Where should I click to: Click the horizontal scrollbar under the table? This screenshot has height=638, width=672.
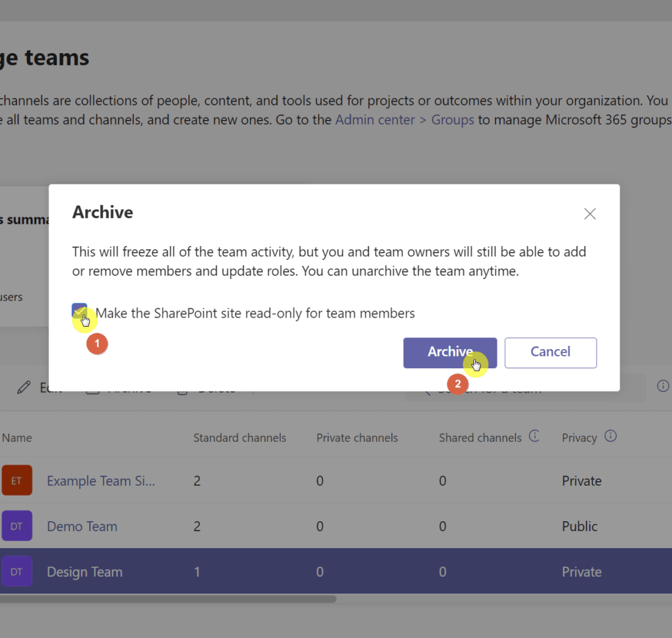pyautogui.click(x=168, y=599)
